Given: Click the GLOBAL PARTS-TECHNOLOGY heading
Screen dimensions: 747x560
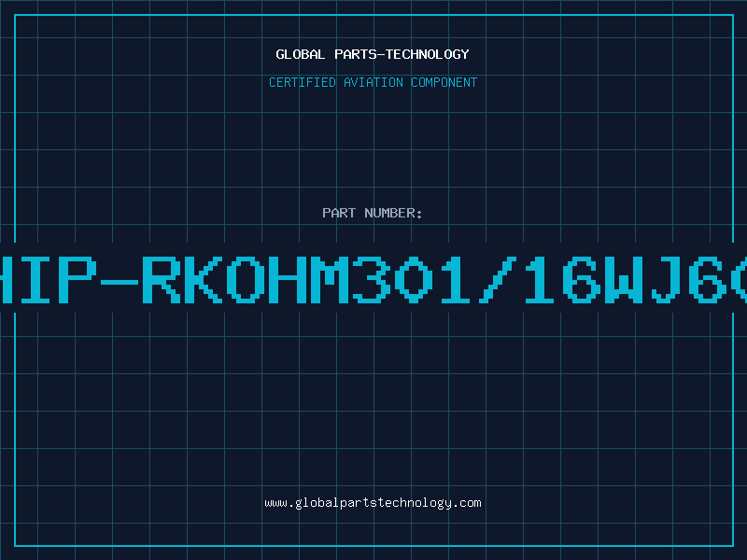Looking at the screenshot, I should pyautogui.click(x=373, y=54).
